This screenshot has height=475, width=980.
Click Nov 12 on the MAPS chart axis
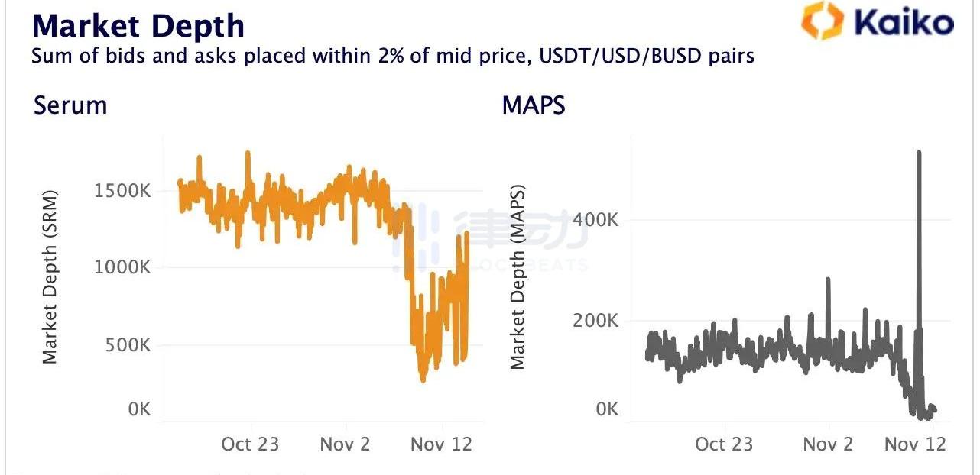pos(915,444)
